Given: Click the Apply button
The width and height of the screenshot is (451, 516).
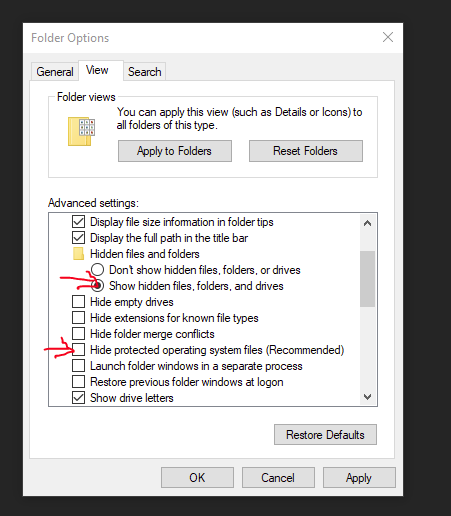Looking at the screenshot, I should click(x=359, y=478).
